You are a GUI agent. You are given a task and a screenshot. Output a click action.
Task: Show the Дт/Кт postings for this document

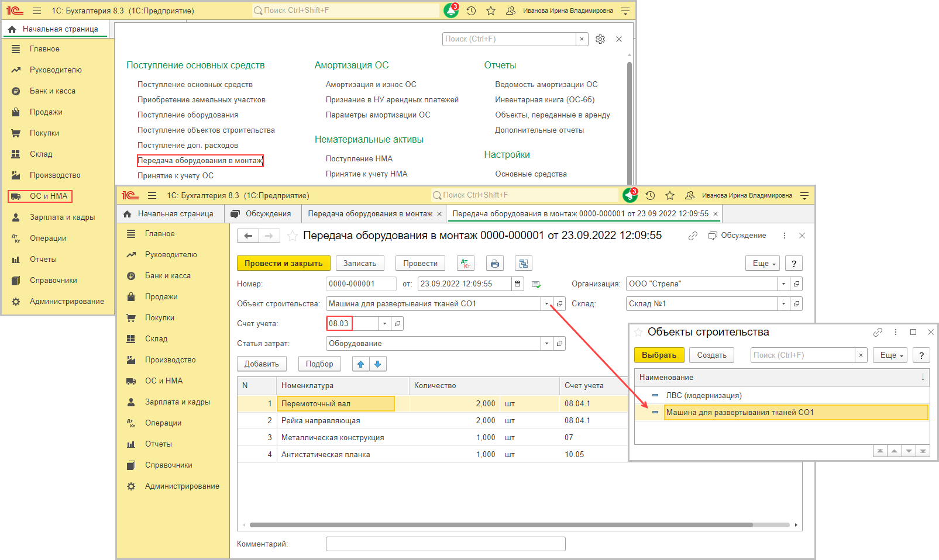(466, 264)
